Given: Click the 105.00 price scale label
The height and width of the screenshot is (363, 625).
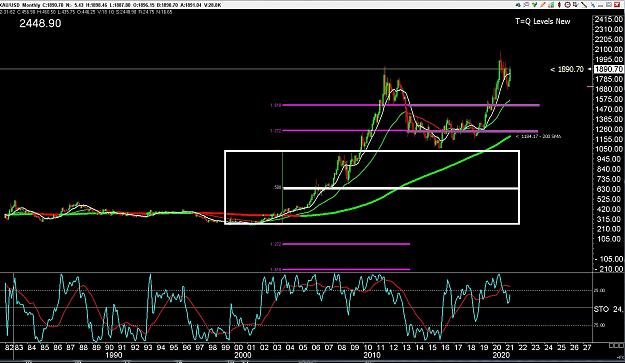Looking at the screenshot, I should [x=610, y=239].
